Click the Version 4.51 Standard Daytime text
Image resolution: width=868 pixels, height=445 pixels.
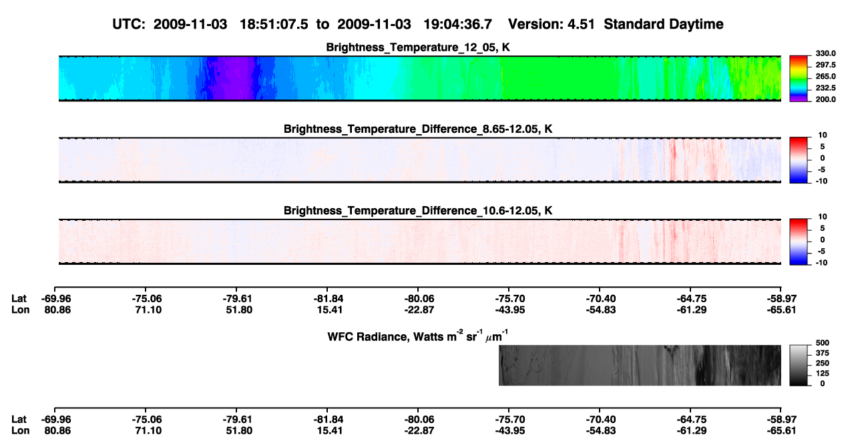[x=616, y=24]
